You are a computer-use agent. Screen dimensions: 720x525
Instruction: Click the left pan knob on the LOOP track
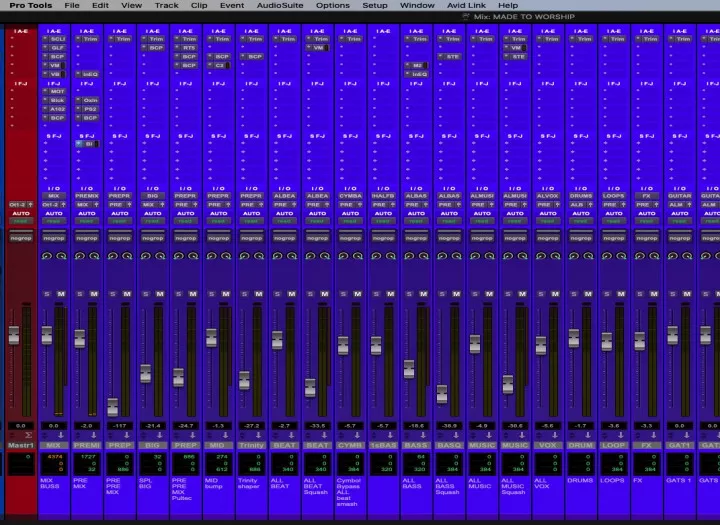click(607, 256)
